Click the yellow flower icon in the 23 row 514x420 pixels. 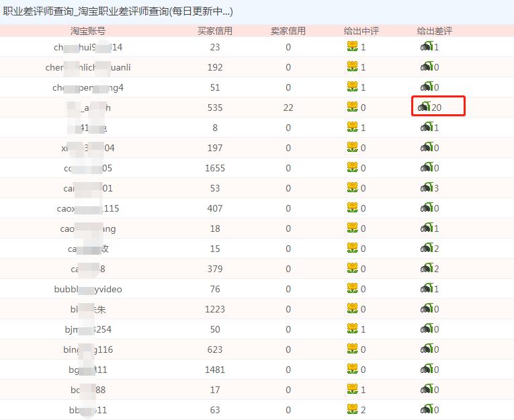tap(352, 46)
